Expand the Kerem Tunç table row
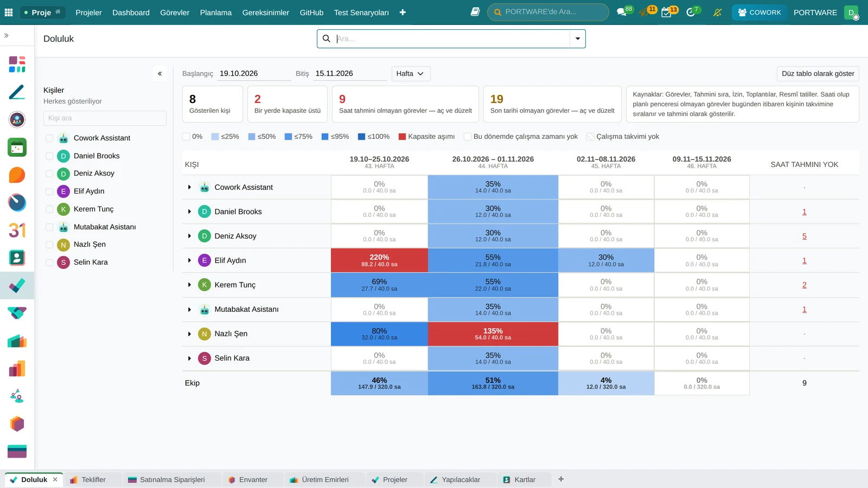The width and height of the screenshot is (868, 488). click(189, 285)
